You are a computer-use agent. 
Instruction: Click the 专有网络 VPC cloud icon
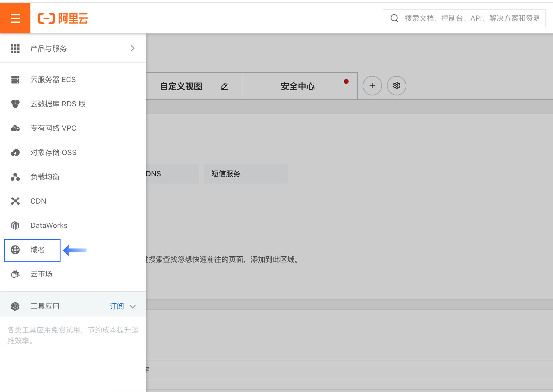pyautogui.click(x=15, y=128)
